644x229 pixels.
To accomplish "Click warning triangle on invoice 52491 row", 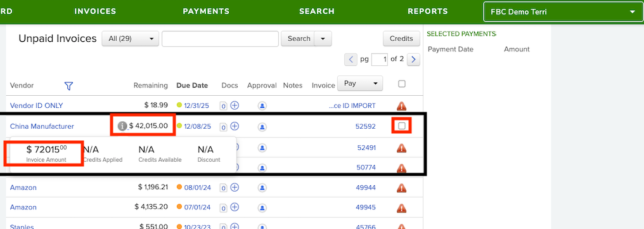I will (402, 148).
